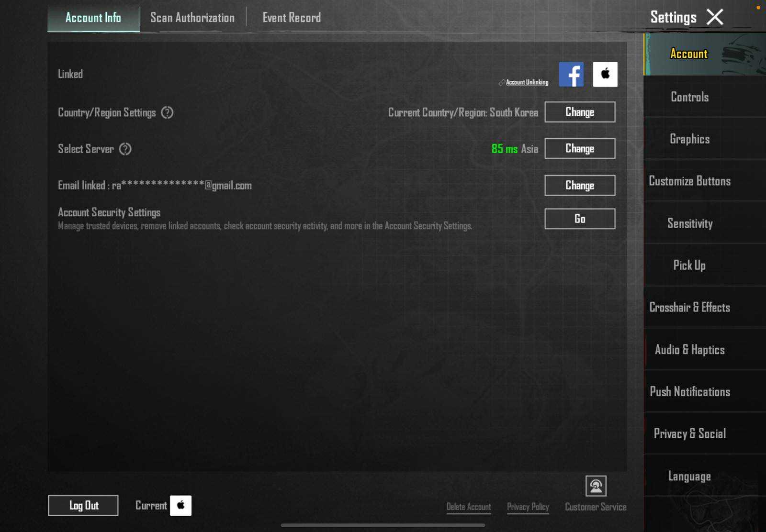Click the 'Select Server' label

tap(86, 149)
